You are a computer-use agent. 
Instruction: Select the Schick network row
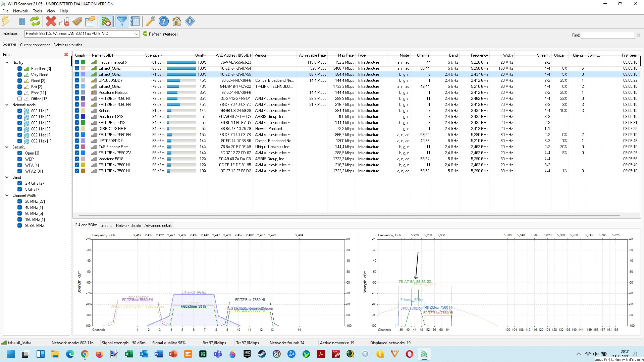click(x=356, y=111)
